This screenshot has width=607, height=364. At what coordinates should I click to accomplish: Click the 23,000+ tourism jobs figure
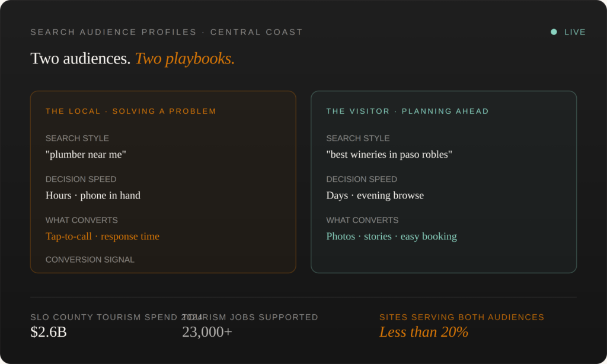tap(207, 332)
